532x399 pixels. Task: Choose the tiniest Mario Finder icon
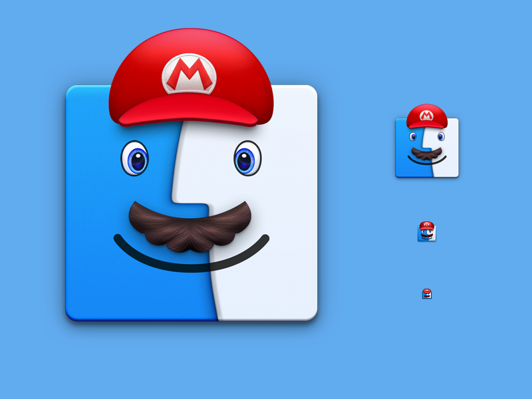pos(427,293)
